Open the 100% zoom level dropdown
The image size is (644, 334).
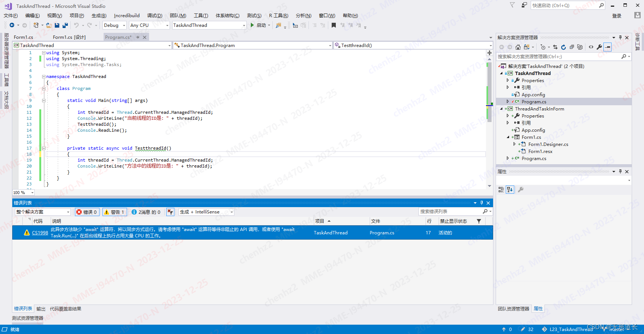pos(23,193)
